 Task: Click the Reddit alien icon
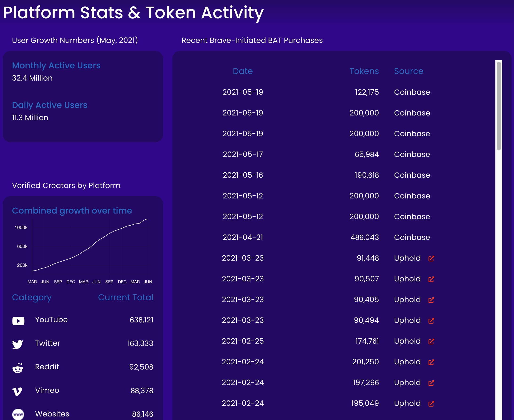click(x=18, y=368)
